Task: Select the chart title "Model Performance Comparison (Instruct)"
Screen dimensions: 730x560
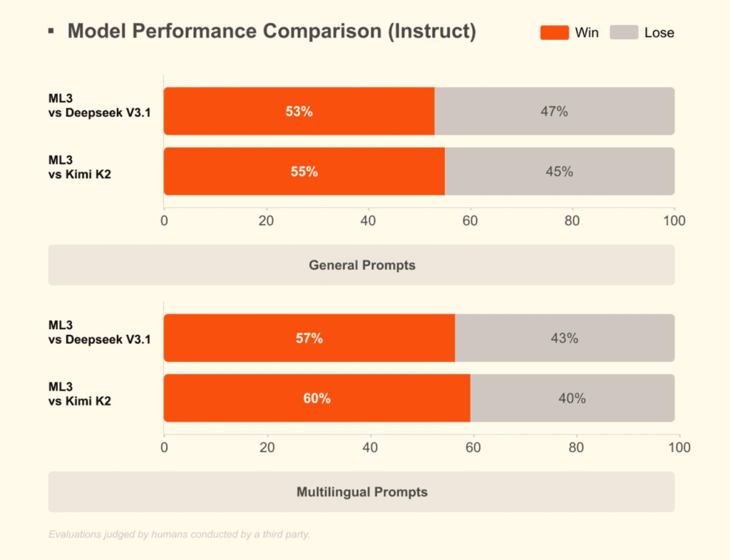Action: (x=272, y=31)
